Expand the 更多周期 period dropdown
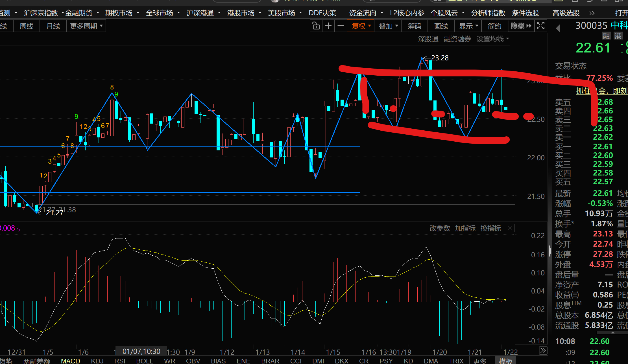The height and width of the screenshot is (364, 628). [x=86, y=26]
